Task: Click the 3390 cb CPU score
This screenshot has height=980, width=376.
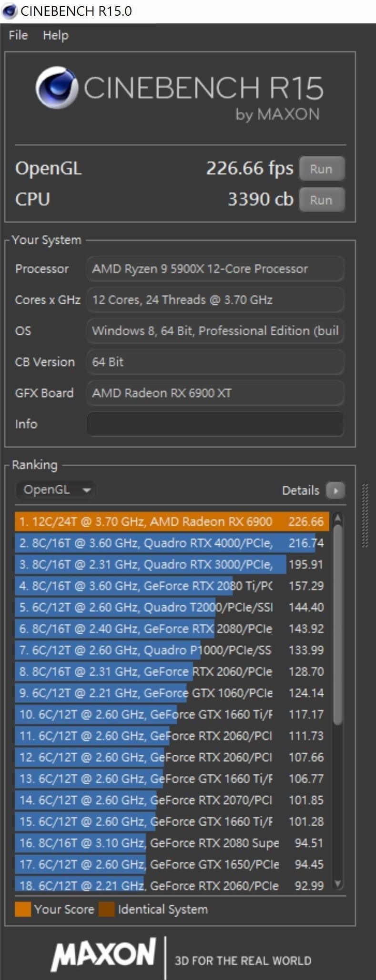Action: coord(260,199)
